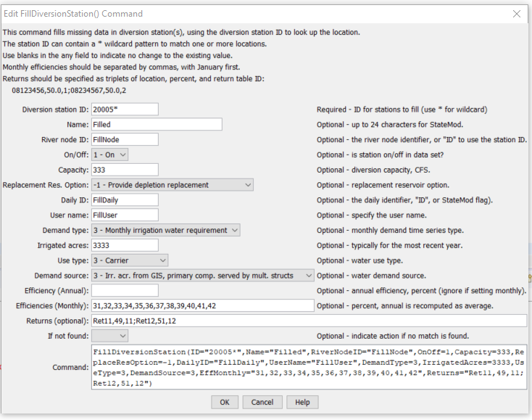
Task: Click the Cancel button
Action: coord(262,402)
